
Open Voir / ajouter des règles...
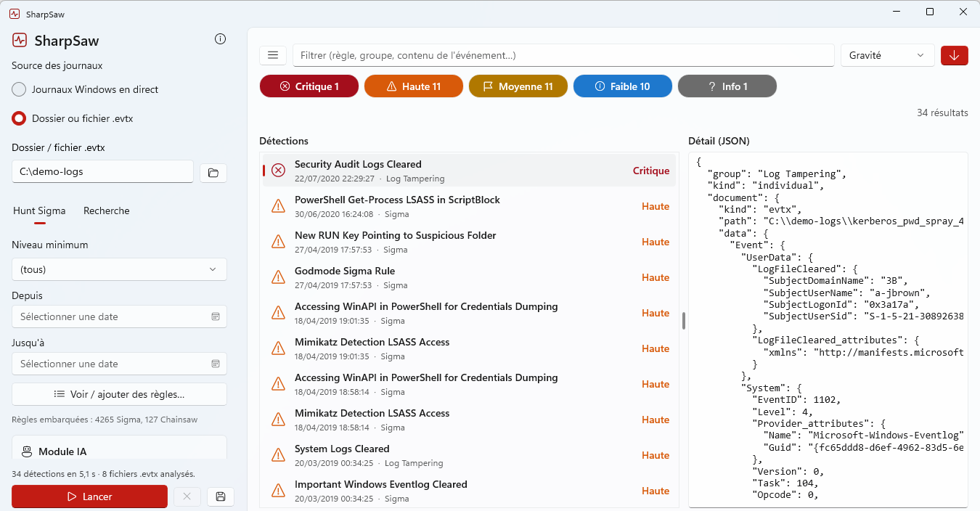[x=119, y=394]
